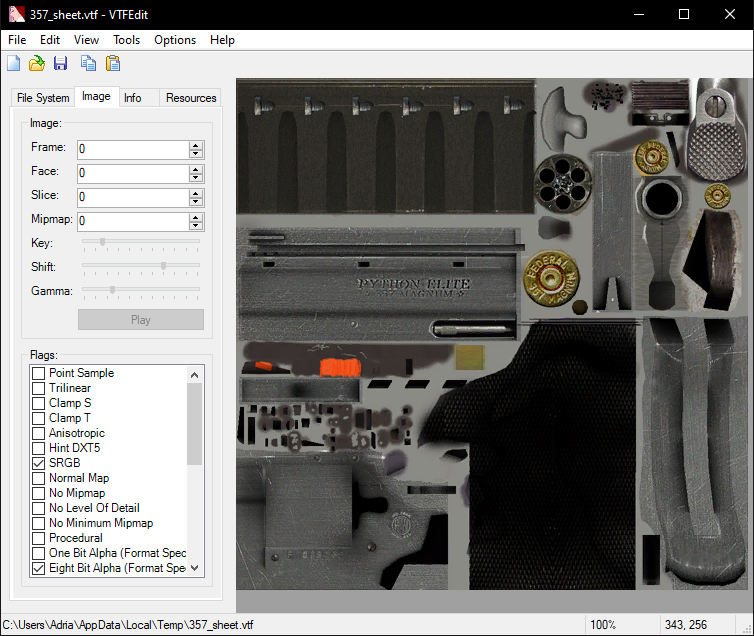This screenshot has height=636, width=754.
Task: Open the View menu
Action: (87, 40)
